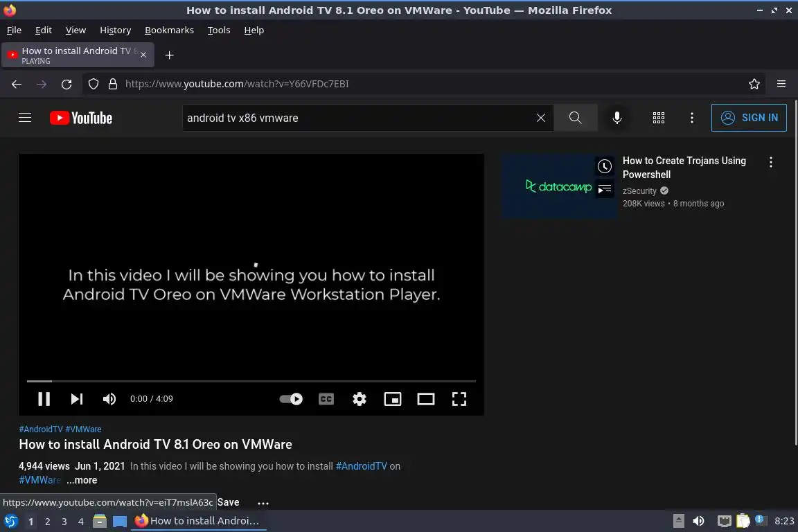Open the datacamp video thumbnail
The image size is (798, 532).
[x=559, y=186]
